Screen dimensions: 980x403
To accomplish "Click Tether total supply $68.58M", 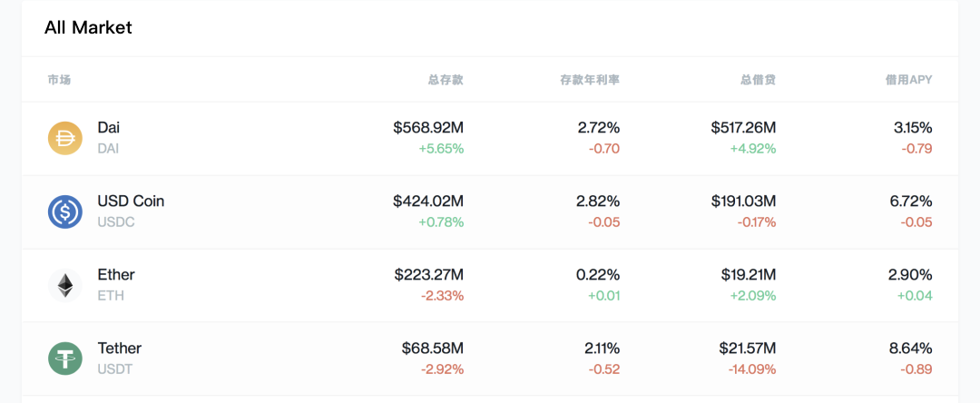I will pyautogui.click(x=433, y=348).
